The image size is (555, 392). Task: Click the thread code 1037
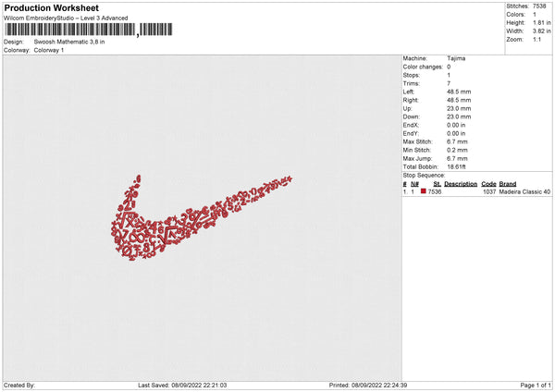pyautogui.click(x=489, y=191)
